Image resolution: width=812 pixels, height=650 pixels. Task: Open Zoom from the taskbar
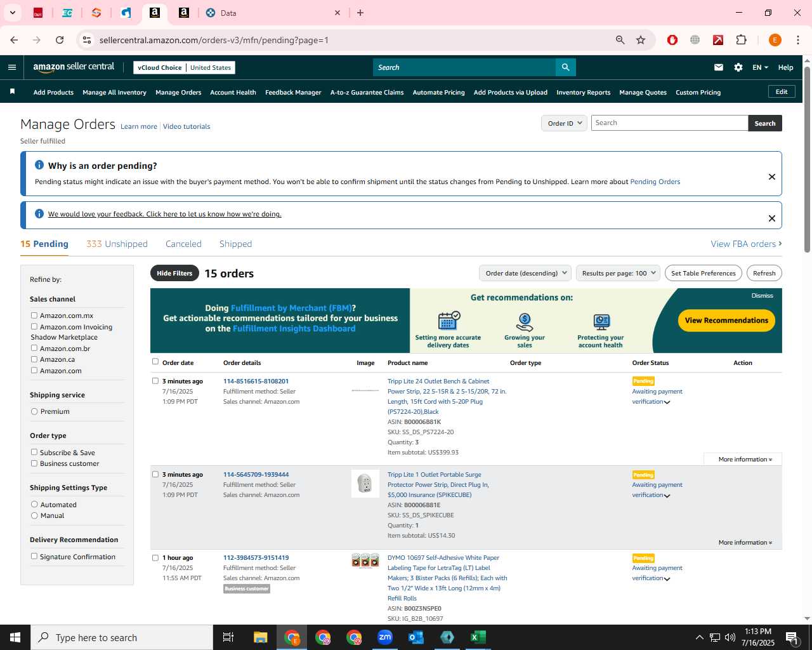[x=385, y=637]
